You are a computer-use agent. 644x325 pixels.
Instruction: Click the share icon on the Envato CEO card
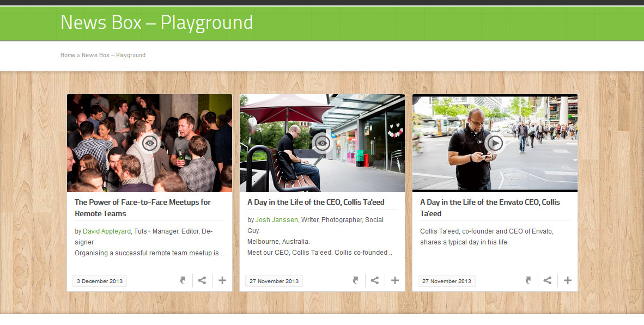click(x=547, y=280)
